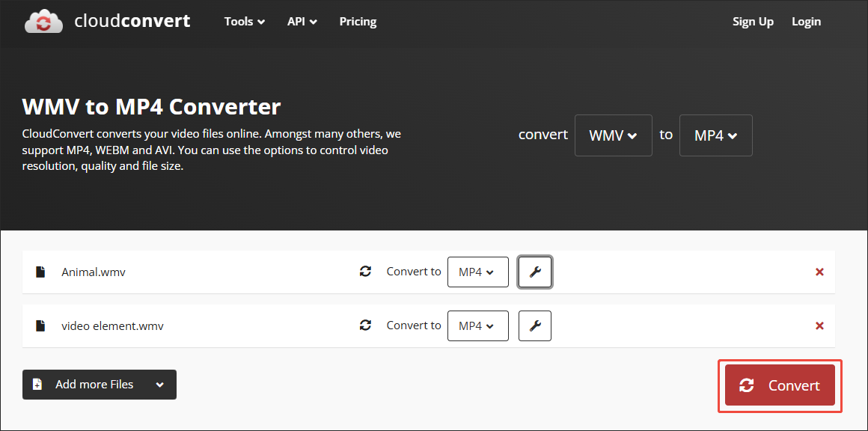View the Pricing page
The width and height of the screenshot is (868, 431).
coord(357,22)
